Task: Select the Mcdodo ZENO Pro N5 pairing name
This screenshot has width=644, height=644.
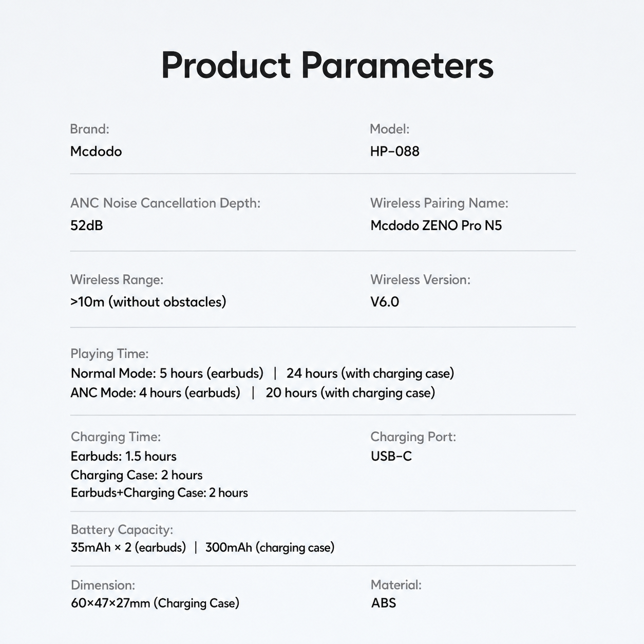Action: tap(436, 225)
